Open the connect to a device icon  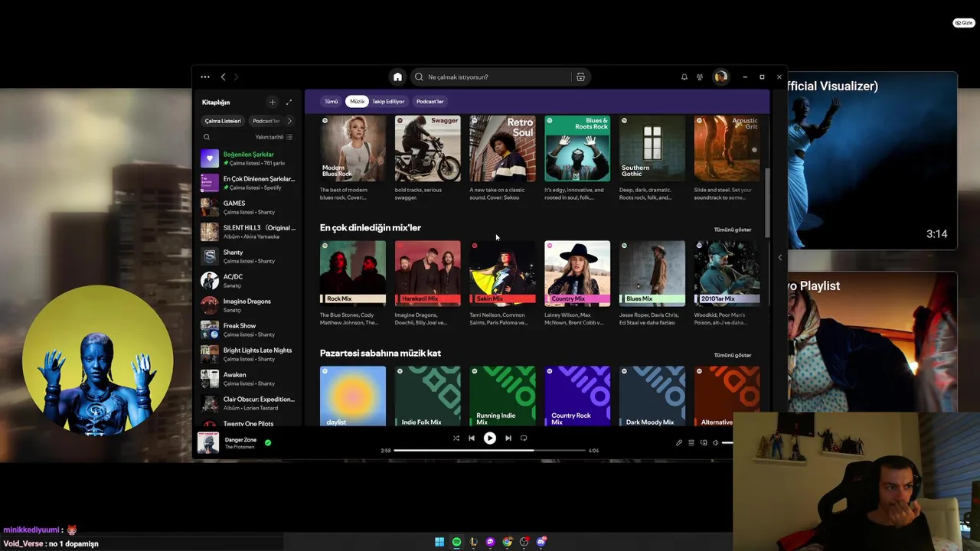tap(704, 442)
